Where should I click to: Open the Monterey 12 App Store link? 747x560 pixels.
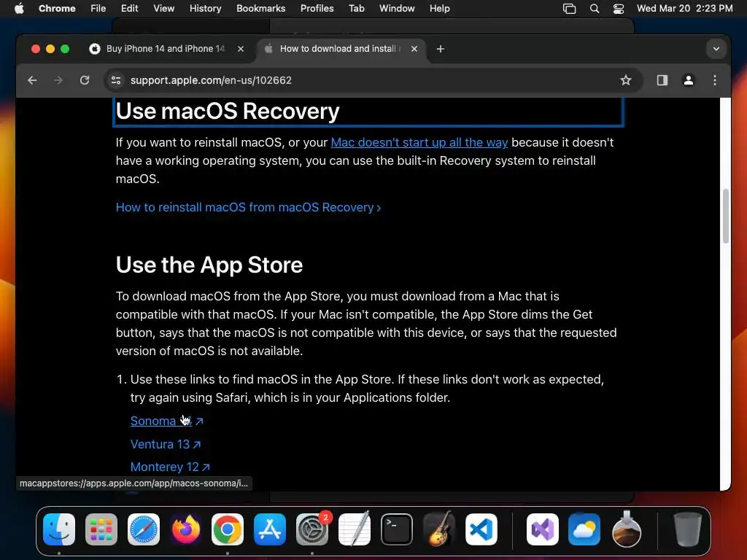click(x=169, y=467)
